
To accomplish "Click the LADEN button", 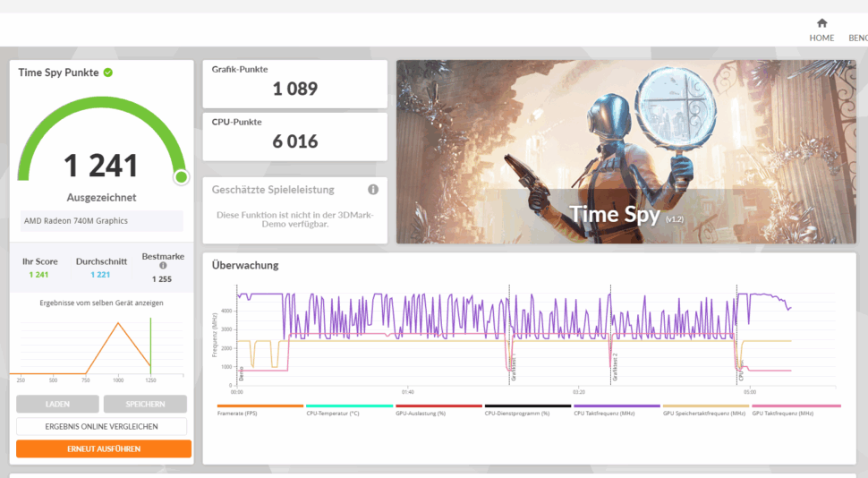I will pyautogui.click(x=57, y=404).
